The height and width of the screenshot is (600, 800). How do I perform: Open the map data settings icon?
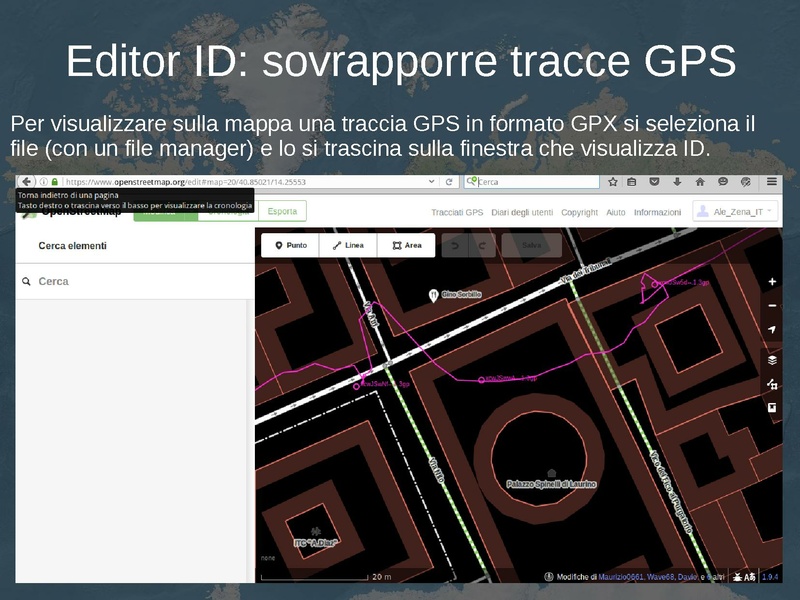click(772, 384)
